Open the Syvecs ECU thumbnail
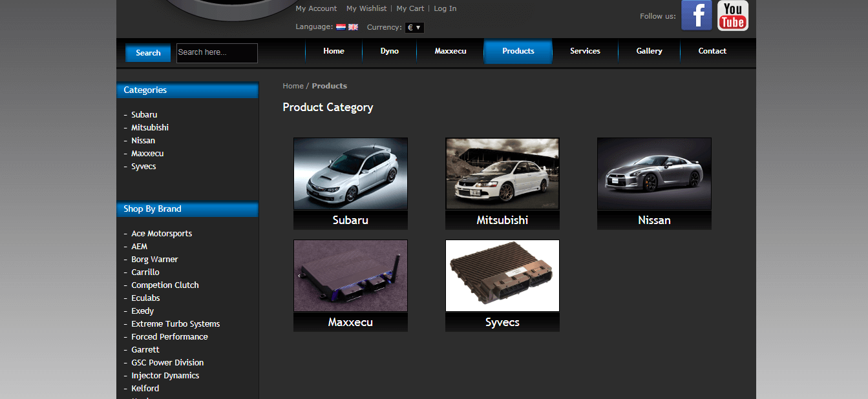This screenshot has width=868, height=399. pyautogui.click(x=502, y=276)
